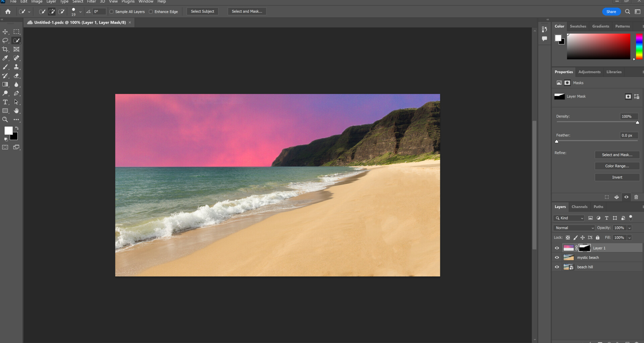Activate the Crop tool
This screenshot has width=644, height=343.
pos(5,49)
